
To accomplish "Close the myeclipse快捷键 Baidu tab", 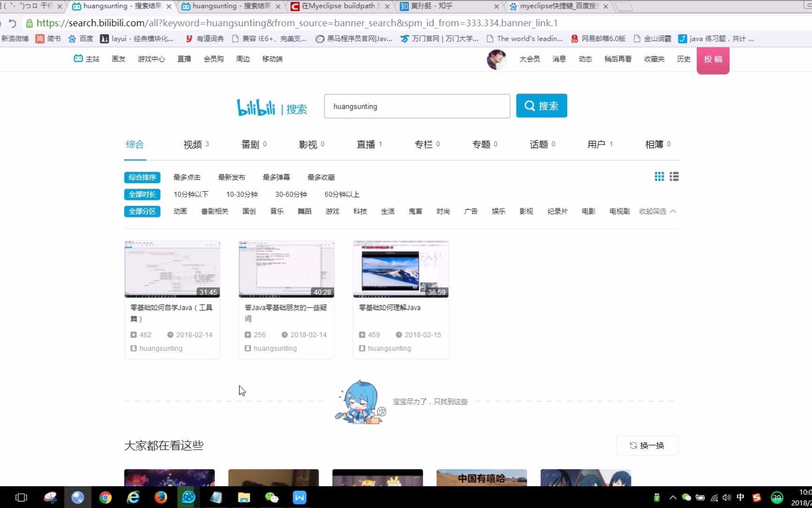I will pyautogui.click(x=606, y=7).
